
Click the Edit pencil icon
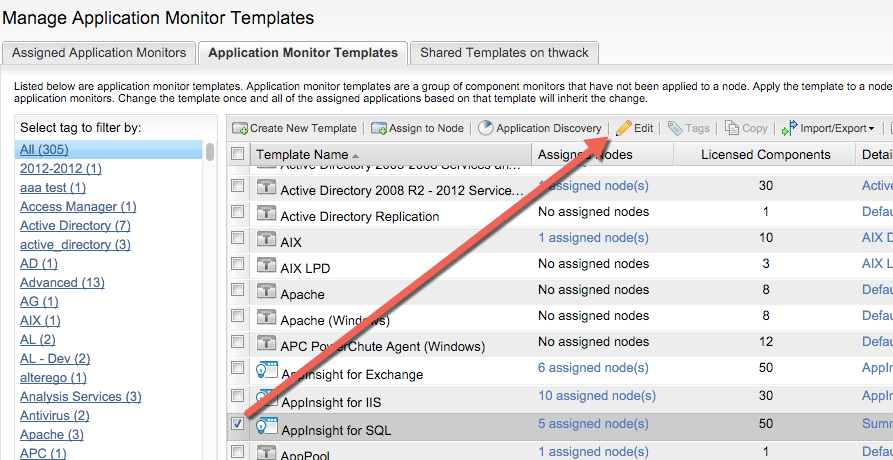point(624,128)
